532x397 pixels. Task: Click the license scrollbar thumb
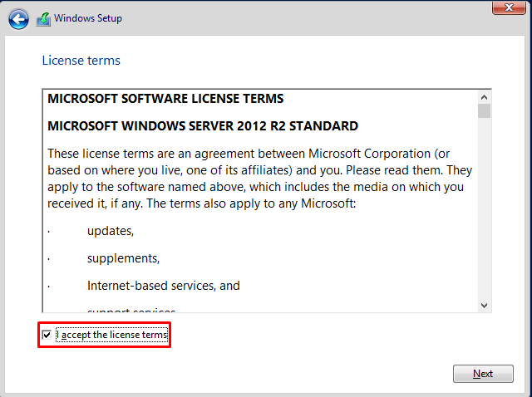pos(484,110)
